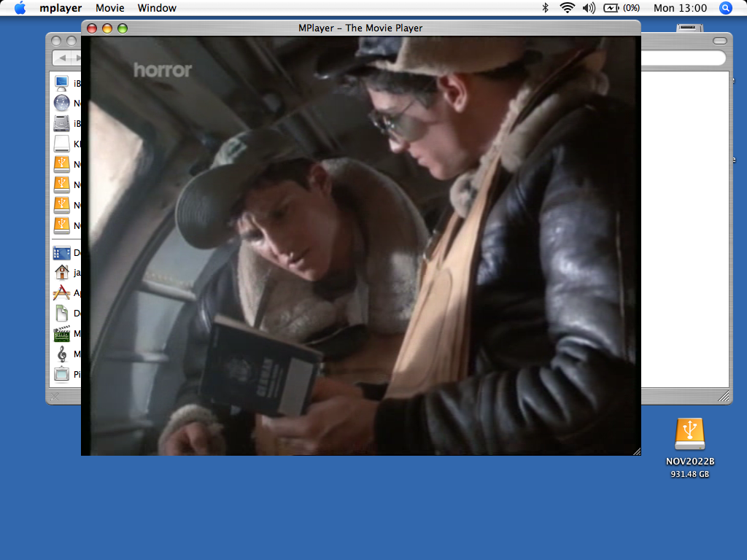Select the Network globe in Finder sidebar

pyautogui.click(x=61, y=103)
